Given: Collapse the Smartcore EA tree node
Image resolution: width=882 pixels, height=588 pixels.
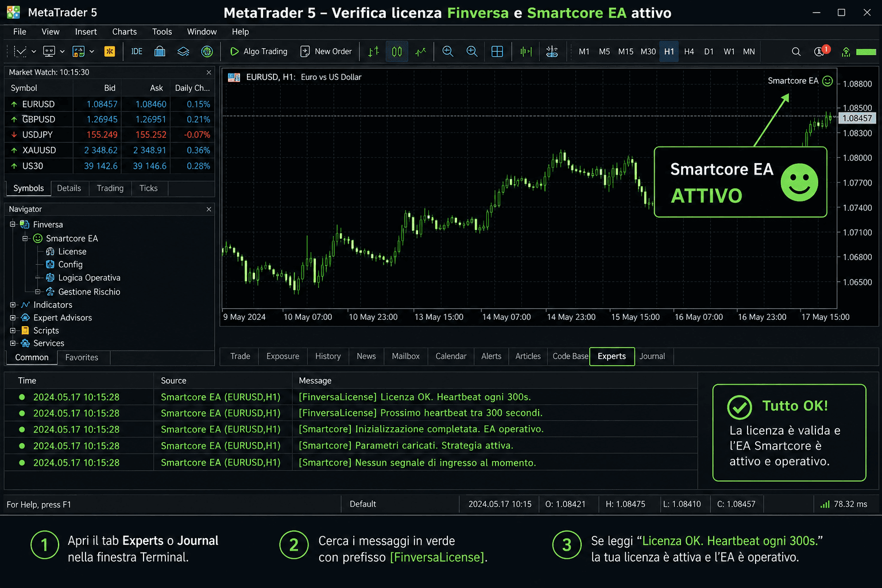Looking at the screenshot, I should pyautogui.click(x=25, y=238).
